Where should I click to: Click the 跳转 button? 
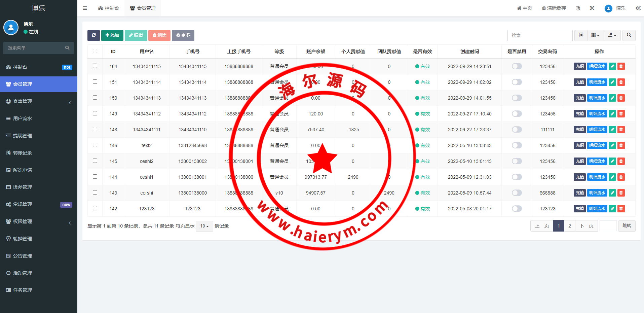(x=627, y=226)
